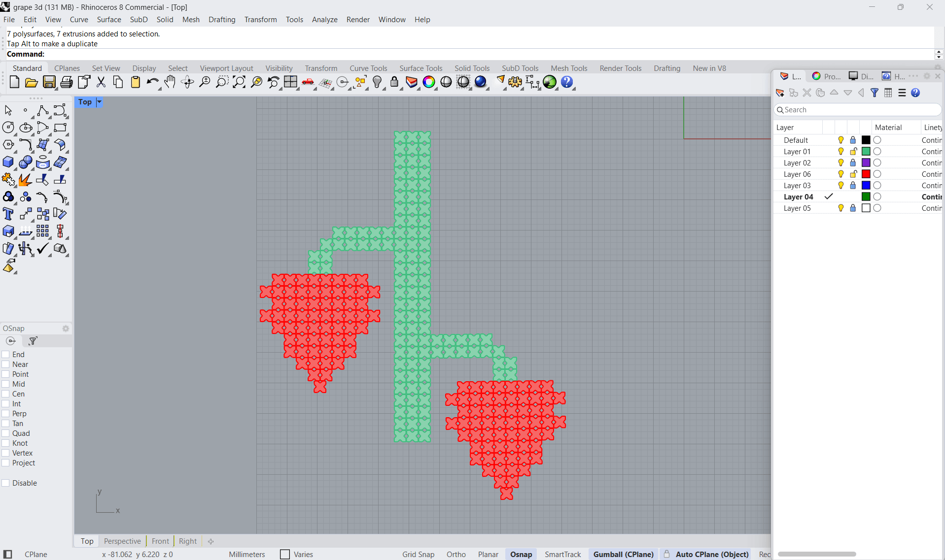The height and width of the screenshot is (560, 945).
Task: Click the Explode tool icon
Action: tap(25, 180)
